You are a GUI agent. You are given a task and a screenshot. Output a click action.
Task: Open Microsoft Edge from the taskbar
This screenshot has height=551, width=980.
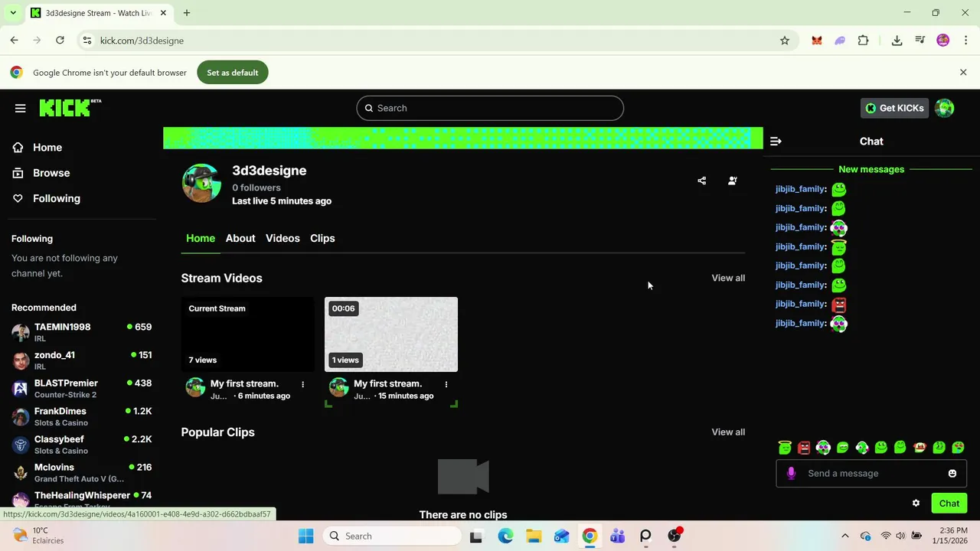(x=505, y=536)
